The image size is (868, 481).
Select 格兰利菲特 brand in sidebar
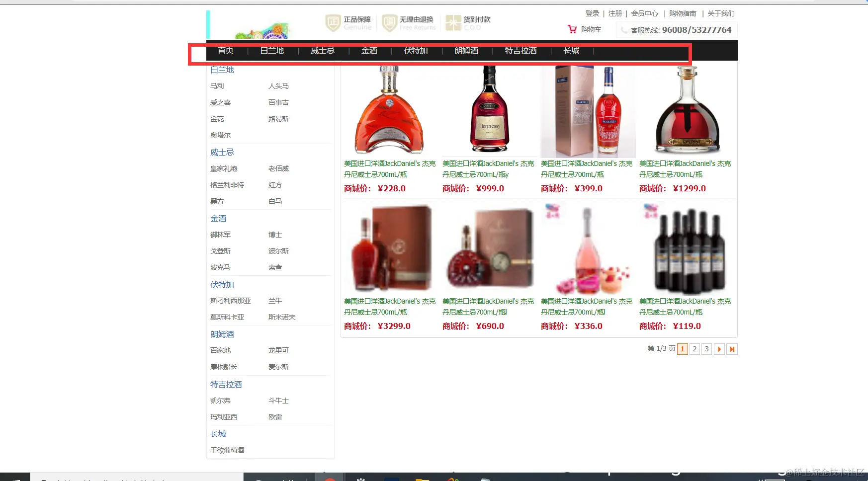pos(227,185)
